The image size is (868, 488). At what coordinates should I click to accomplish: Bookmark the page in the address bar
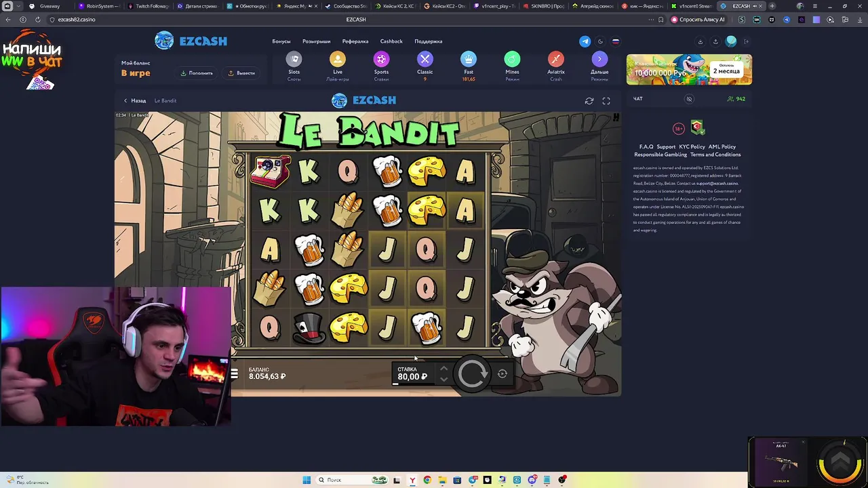click(661, 20)
